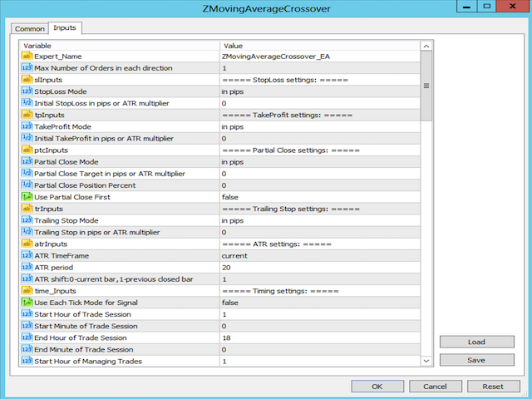Click the integer icon for Start Minute of Trade Session

[27, 326]
